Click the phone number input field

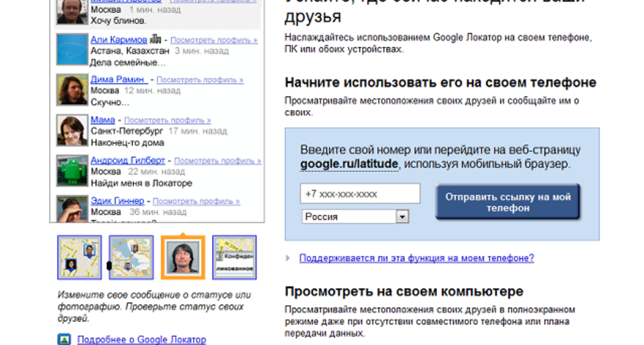pos(360,194)
